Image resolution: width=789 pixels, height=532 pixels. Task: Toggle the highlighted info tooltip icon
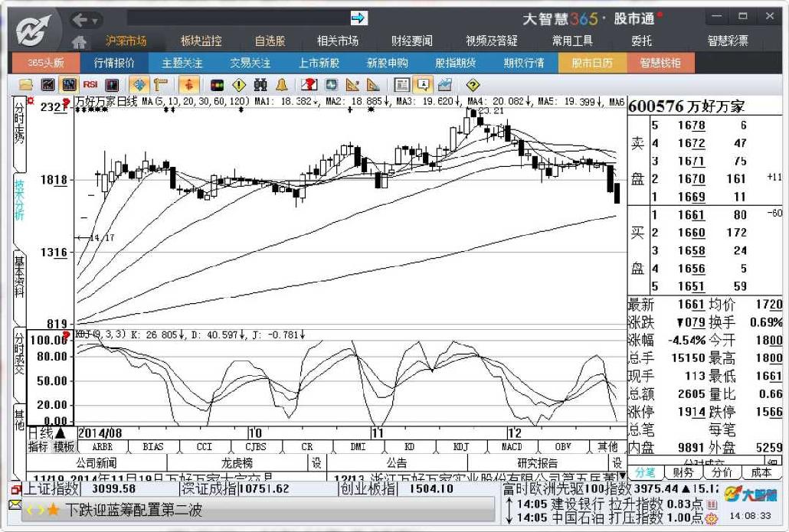click(x=423, y=84)
